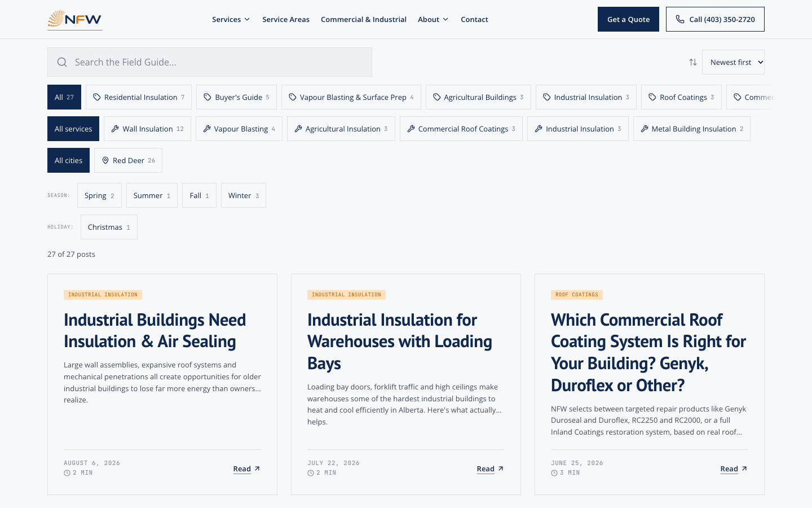Select the All tags tab
Screen dimensions: 812x508
pos(64,97)
